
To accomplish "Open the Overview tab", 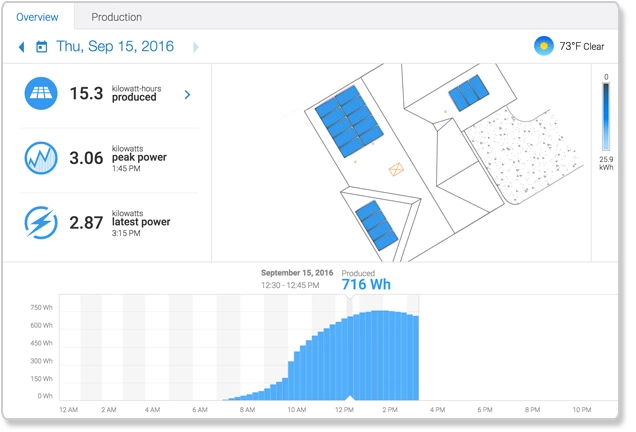I will (x=37, y=17).
